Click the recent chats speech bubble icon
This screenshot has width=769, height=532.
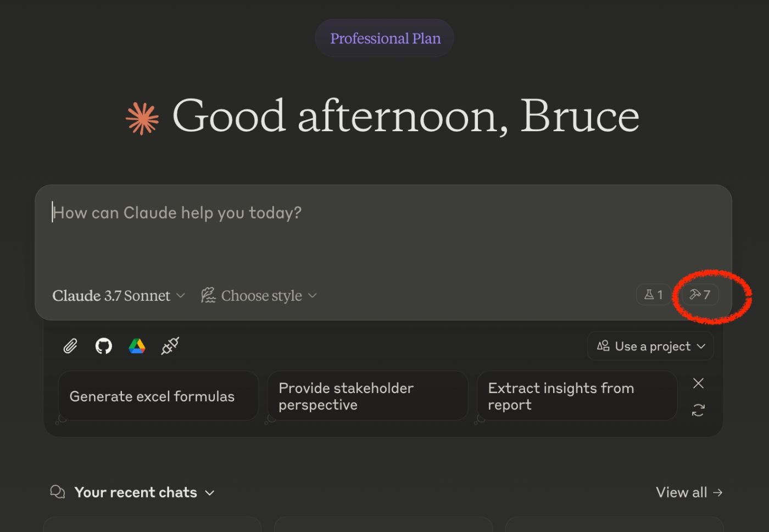pyautogui.click(x=58, y=492)
